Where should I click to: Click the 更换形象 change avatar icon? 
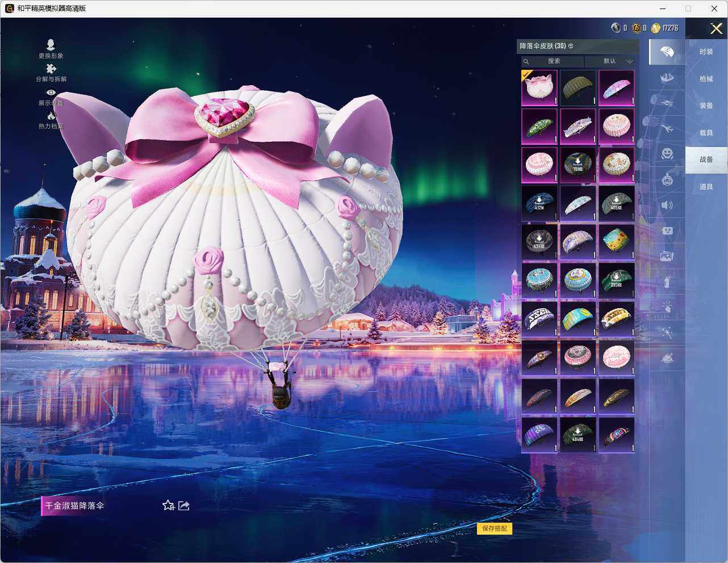coord(51,45)
